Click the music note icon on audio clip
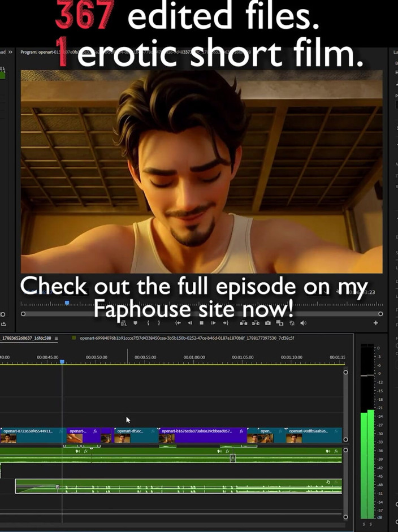The image size is (398, 532). click(x=328, y=482)
